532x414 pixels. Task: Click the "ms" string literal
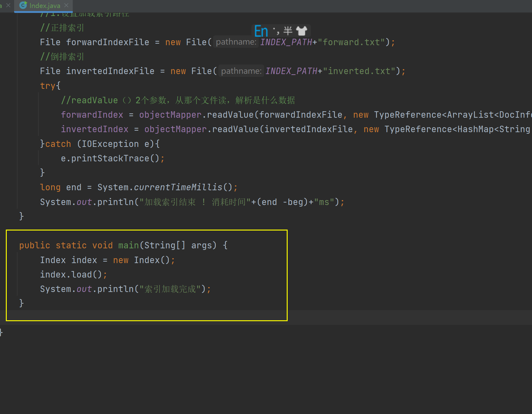click(x=324, y=202)
